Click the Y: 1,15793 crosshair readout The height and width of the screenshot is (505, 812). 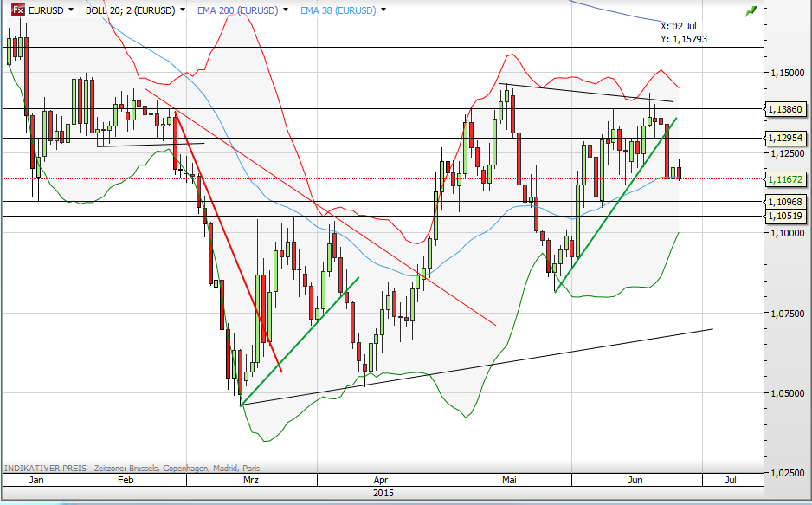tap(684, 39)
